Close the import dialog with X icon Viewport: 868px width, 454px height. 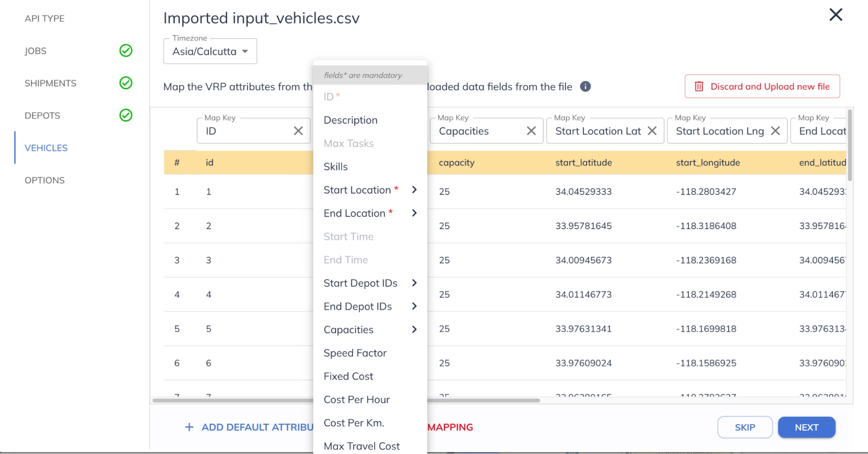(835, 15)
